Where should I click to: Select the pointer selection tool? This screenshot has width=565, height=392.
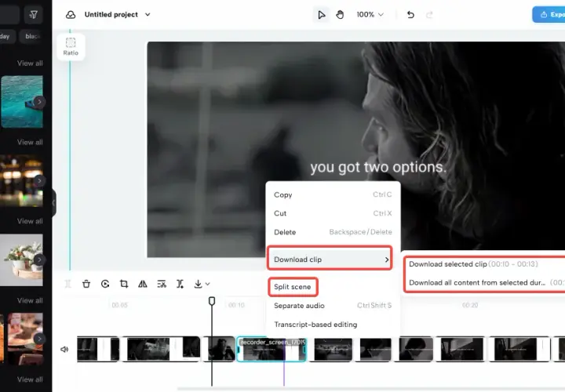coord(321,15)
